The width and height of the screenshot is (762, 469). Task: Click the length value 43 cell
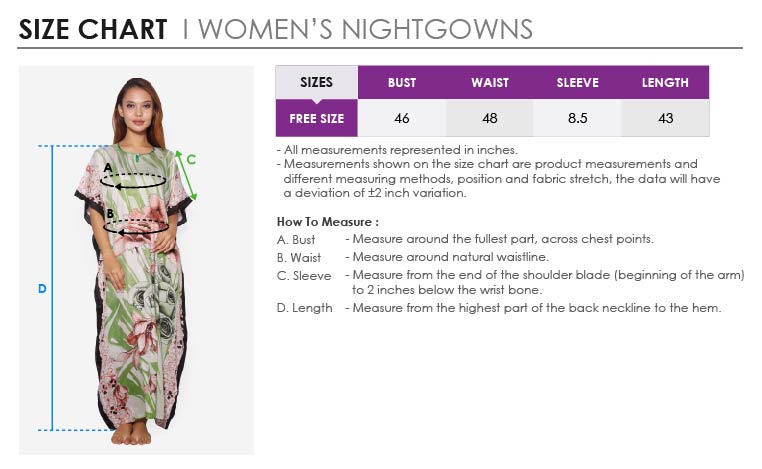(665, 119)
